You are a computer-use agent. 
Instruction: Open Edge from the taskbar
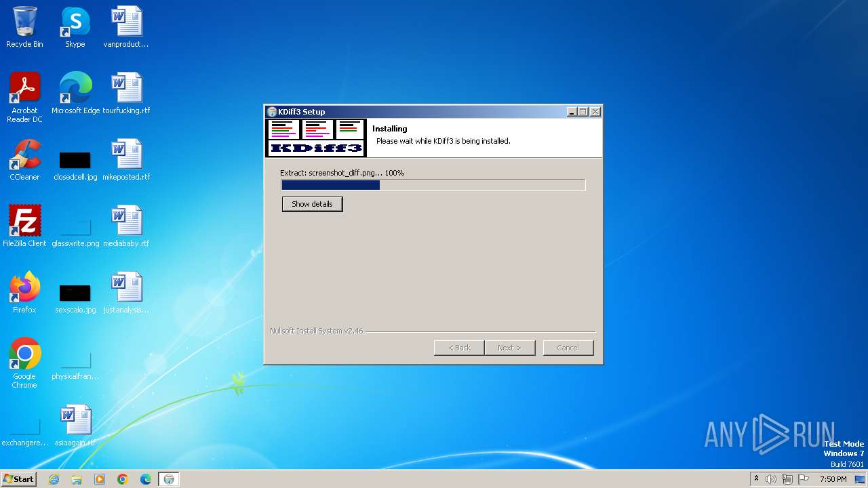tap(146, 479)
